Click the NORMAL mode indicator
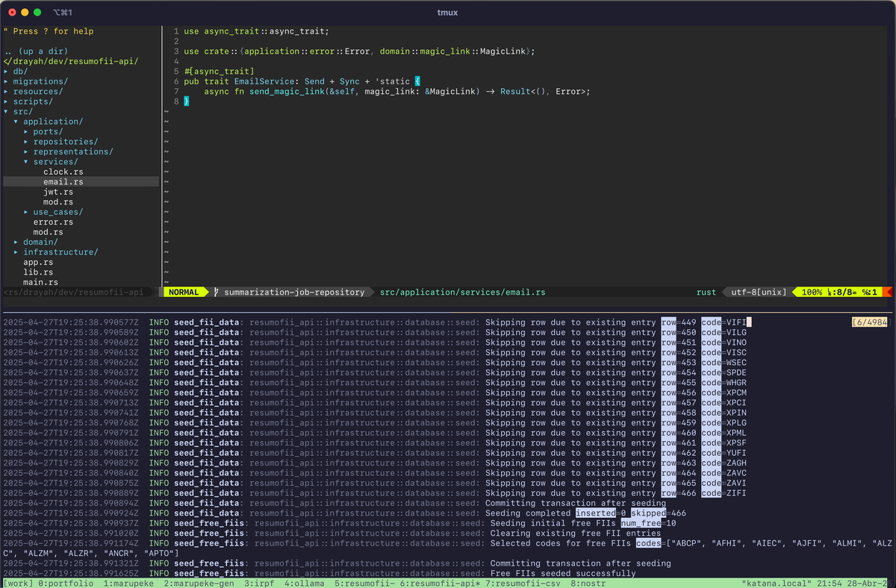The height and width of the screenshot is (588, 896). [184, 293]
